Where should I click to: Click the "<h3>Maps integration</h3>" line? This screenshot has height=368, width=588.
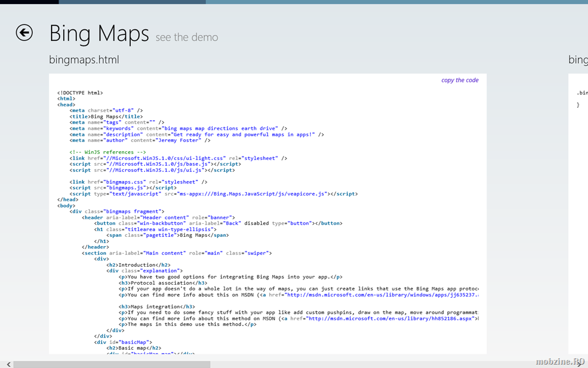coord(157,307)
